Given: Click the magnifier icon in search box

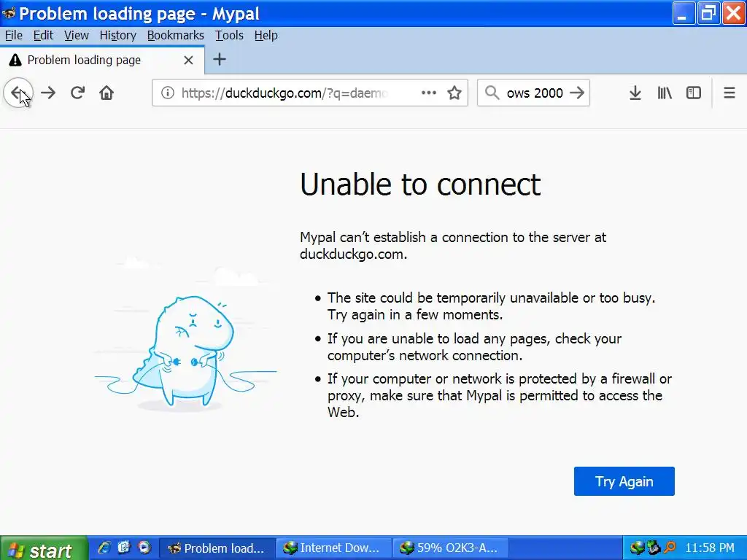Looking at the screenshot, I should [492, 93].
